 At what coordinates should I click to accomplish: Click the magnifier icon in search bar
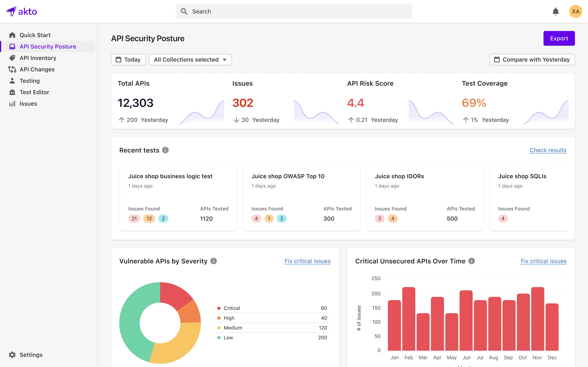[184, 11]
